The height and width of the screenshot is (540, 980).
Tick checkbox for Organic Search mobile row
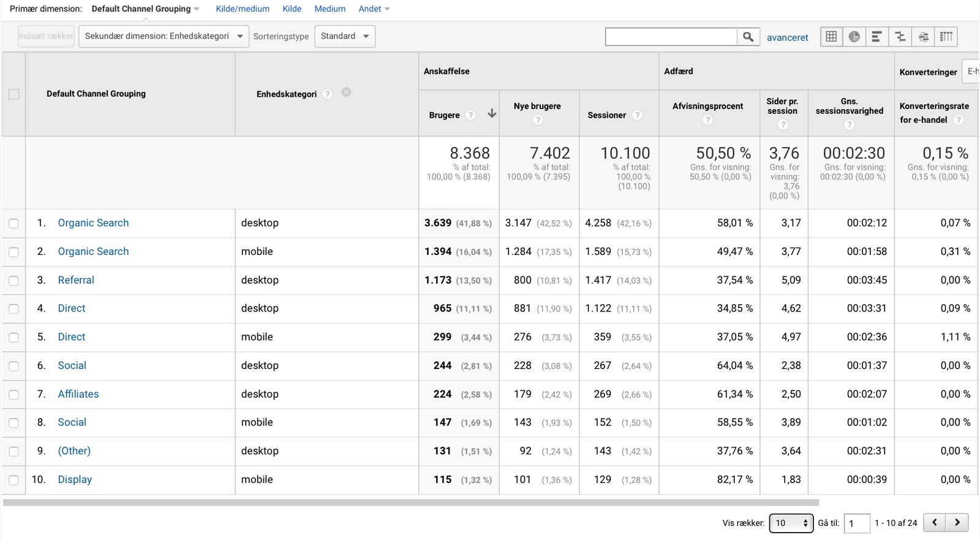click(x=13, y=252)
